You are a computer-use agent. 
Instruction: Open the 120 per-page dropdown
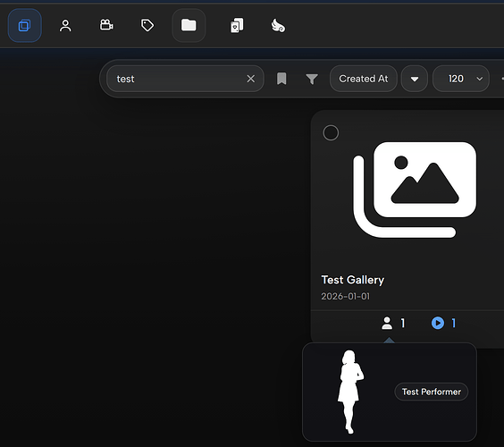(x=461, y=79)
